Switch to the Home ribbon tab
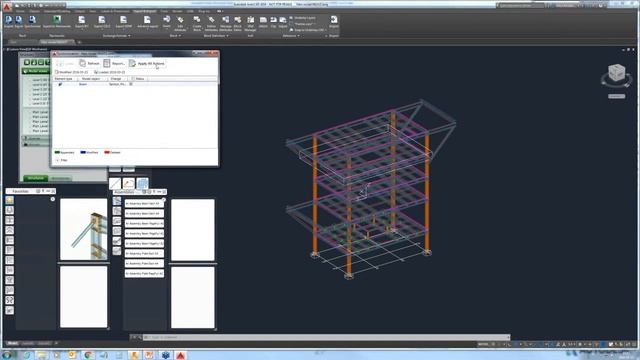The image size is (640, 360). click(20, 11)
